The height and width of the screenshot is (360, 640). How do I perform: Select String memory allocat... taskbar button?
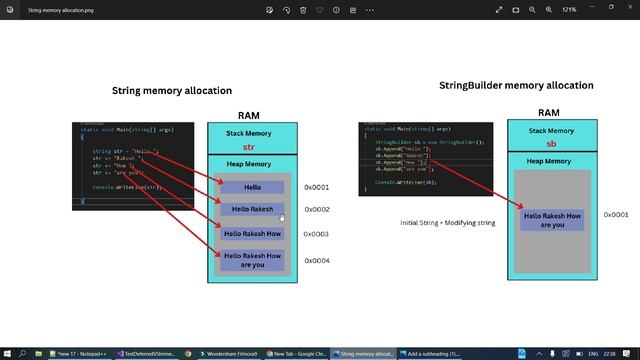[x=363, y=354]
